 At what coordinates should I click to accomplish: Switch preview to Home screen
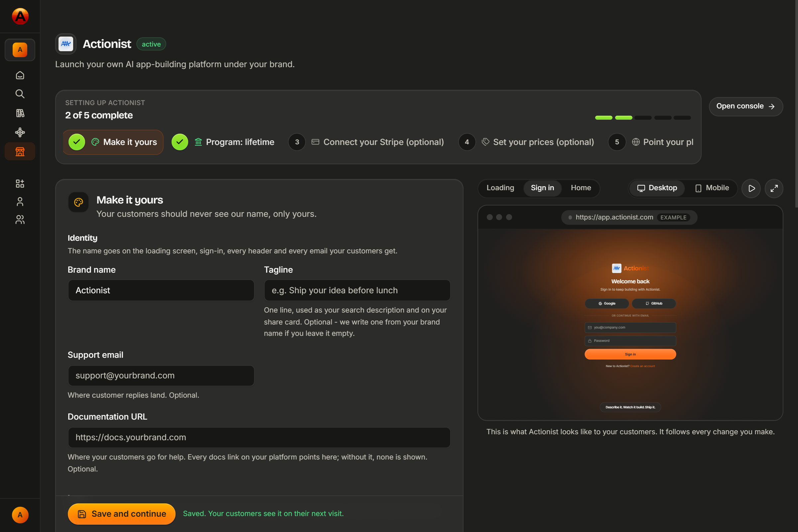coord(581,188)
